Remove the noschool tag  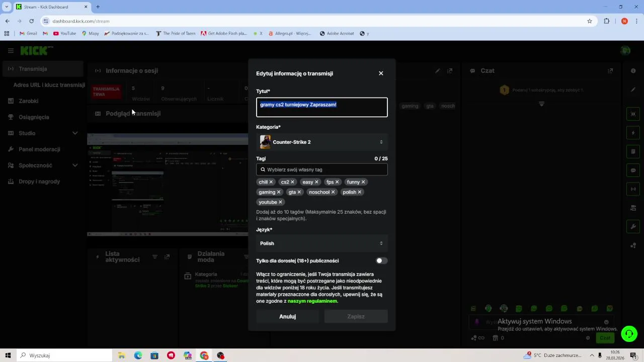(x=333, y=192)
